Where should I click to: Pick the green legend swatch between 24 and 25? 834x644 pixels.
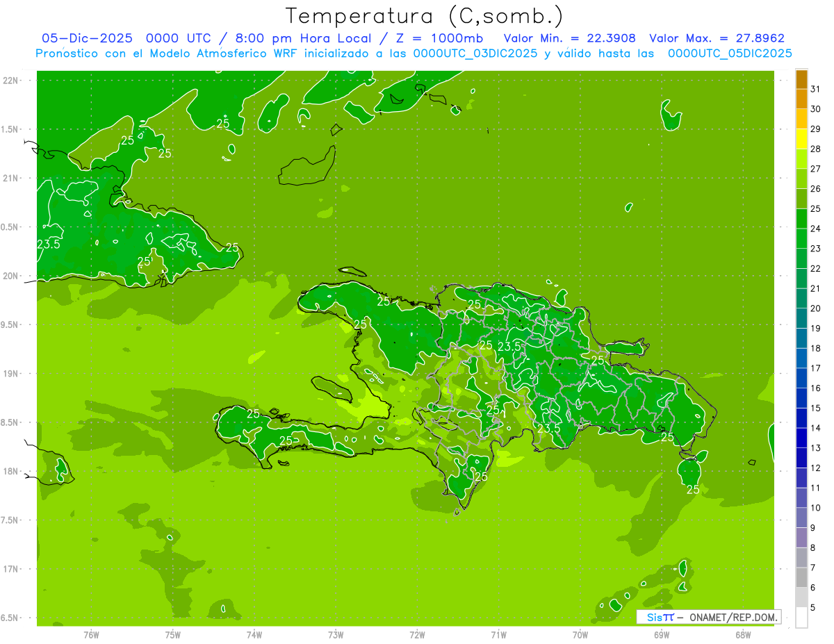pyautogui.click(x=801, y=219)
